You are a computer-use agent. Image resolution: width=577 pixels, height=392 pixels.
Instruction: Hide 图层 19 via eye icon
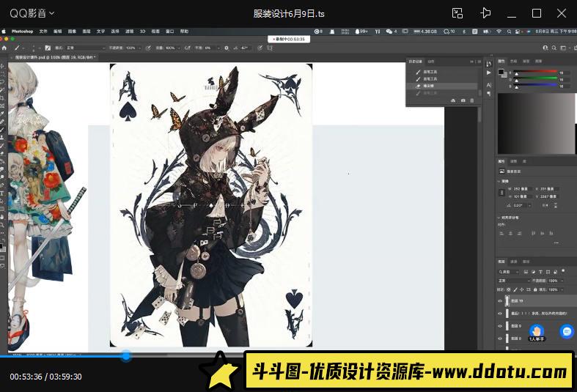click(x=500, y=301)
